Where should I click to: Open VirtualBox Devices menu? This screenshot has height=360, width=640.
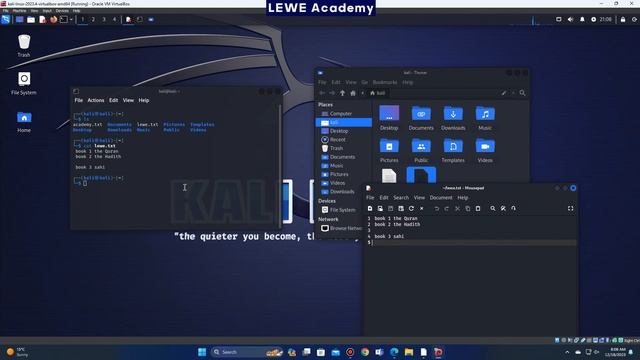coord(62,11)
